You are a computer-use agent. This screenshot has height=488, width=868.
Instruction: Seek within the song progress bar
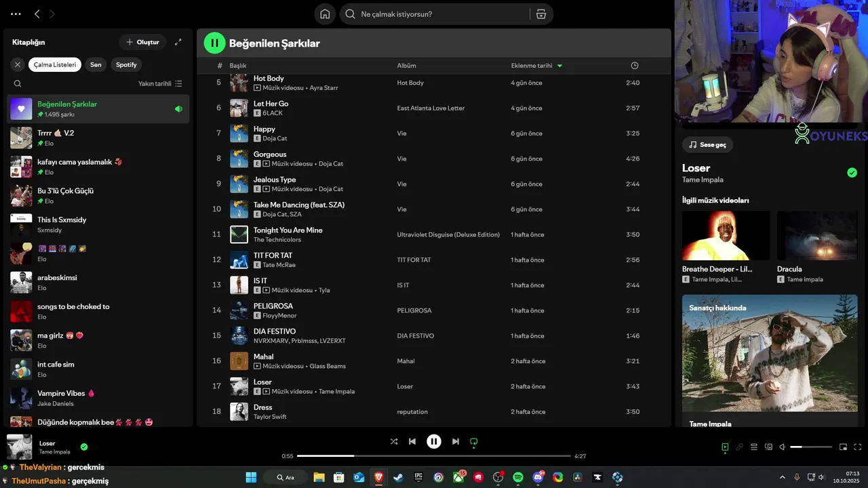click(x=434, y=456)
